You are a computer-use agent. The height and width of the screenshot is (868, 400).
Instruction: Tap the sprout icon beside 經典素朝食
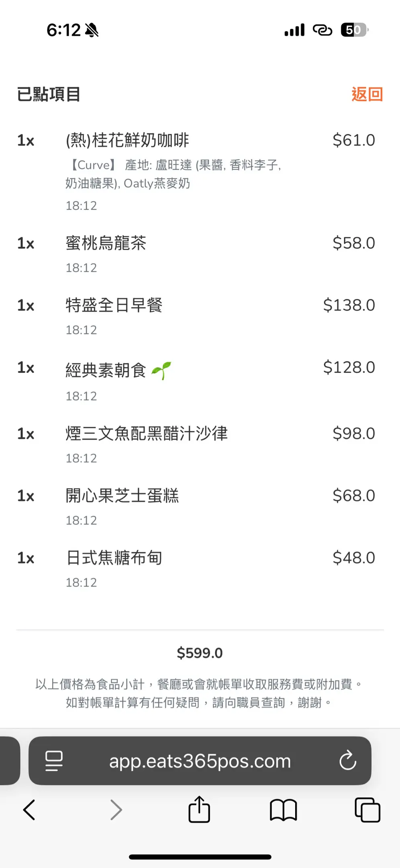pyautogui.click(x=161, y=370)
